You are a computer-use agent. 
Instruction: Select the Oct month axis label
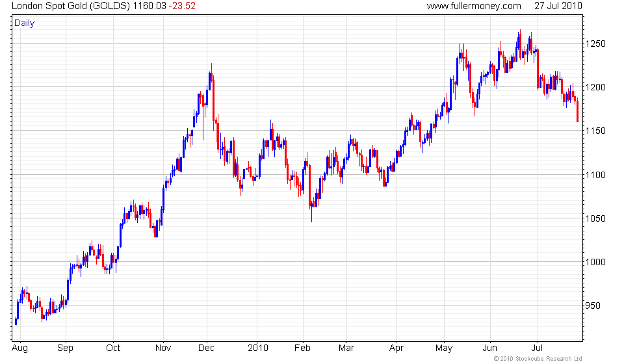113,348
